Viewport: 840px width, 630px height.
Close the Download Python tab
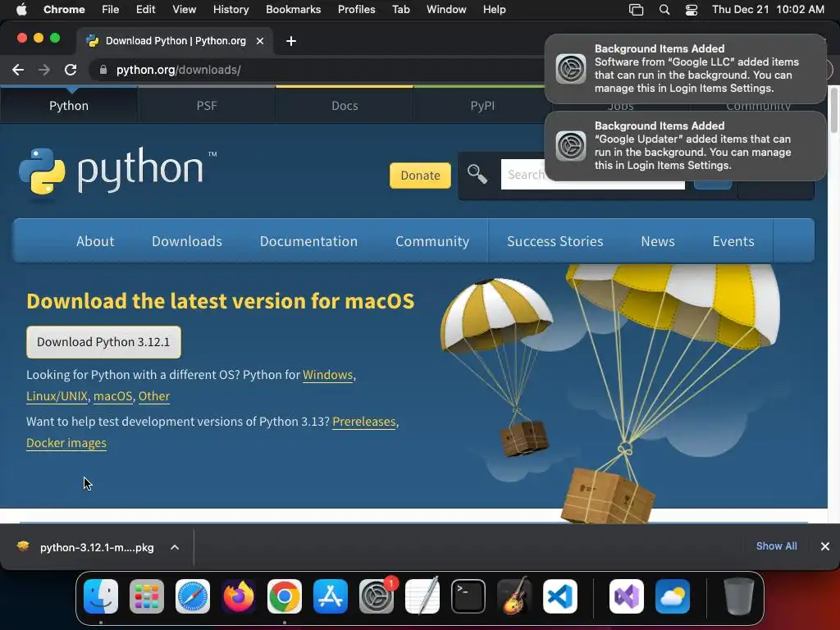click(x=260, y=41)
